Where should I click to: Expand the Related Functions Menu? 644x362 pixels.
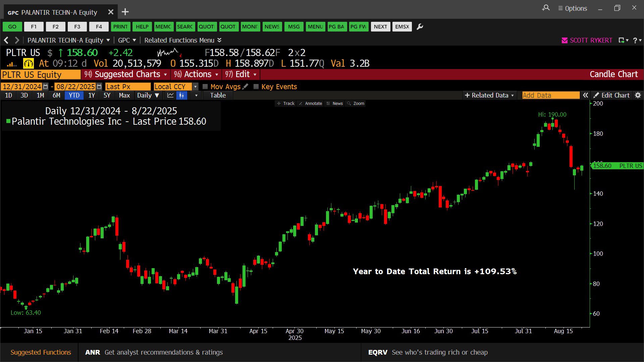point(183,40)
